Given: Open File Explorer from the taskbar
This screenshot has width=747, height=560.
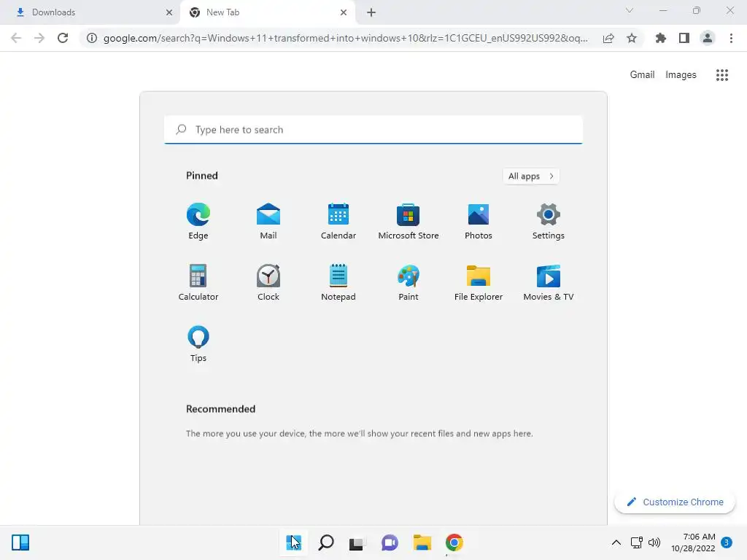Looking at the screenshot, I should [x=422, y=542].
